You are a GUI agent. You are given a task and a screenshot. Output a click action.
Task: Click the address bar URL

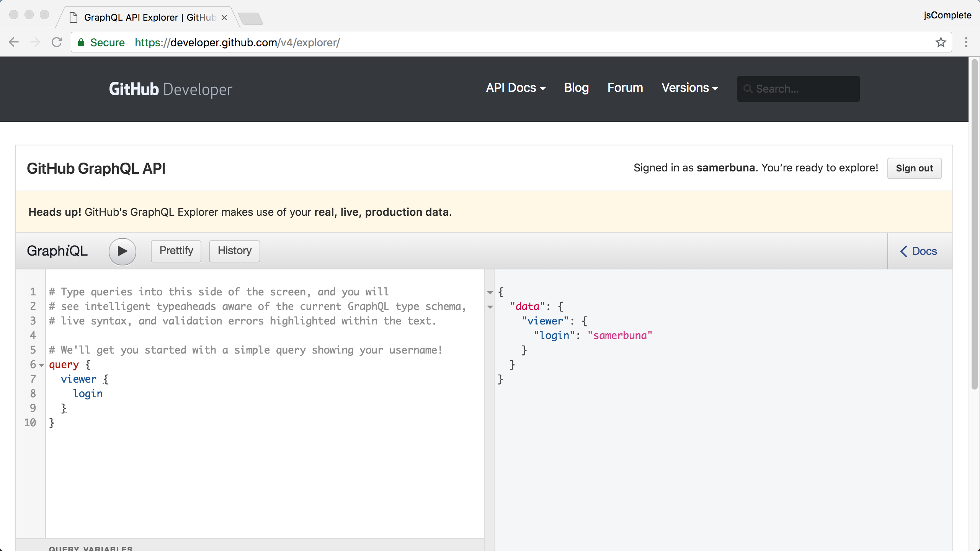pyautogui.click(x=237, y=42)
